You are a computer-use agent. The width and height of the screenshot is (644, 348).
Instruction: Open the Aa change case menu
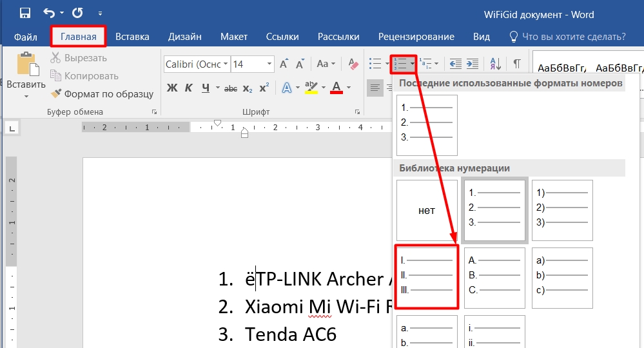coord(326,64)
